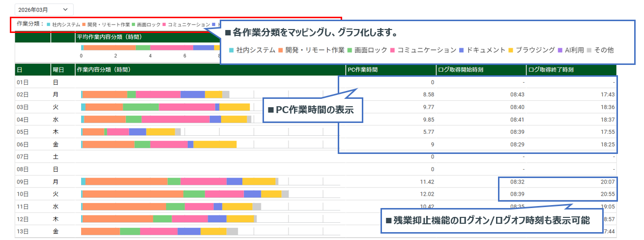
Task: Click end time 17:43 in the 02日 row
Action: 607,94
